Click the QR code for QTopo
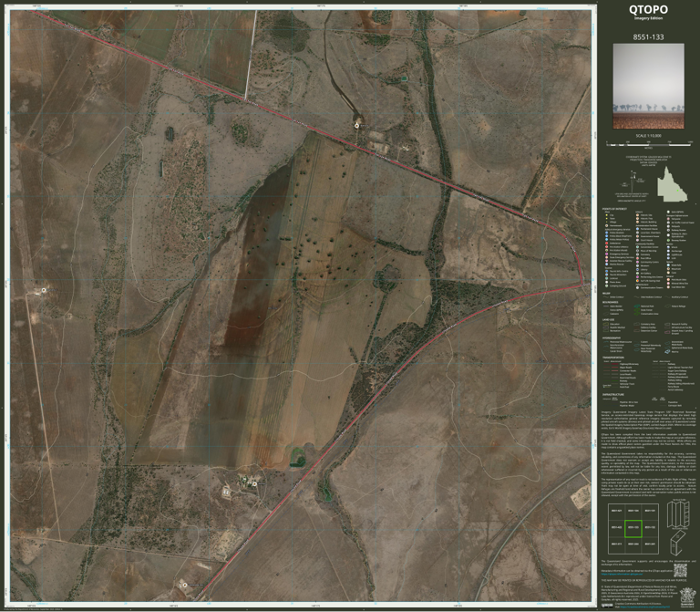The width and height of the screenshot is (700, 612). click(x=680, y=570)
